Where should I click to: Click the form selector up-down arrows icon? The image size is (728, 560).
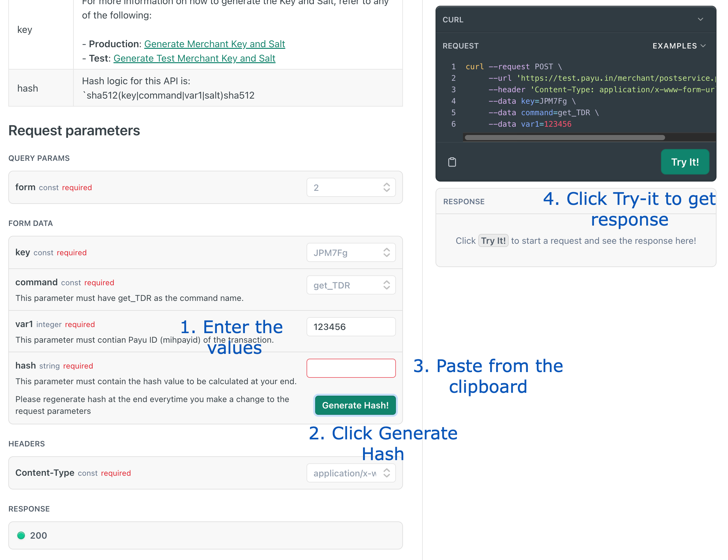(x=386, y=188)
